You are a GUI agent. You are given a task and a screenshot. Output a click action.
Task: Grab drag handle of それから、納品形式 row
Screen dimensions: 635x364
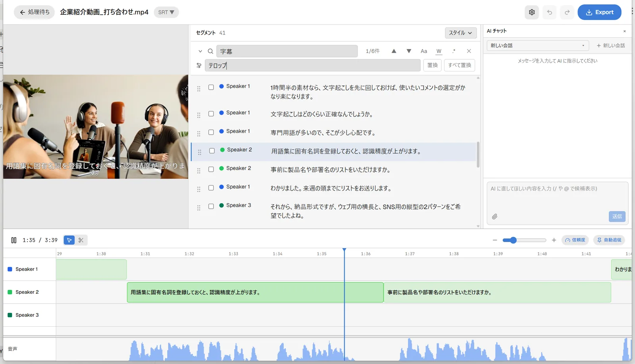pyautogui.click(x=199, y=208)
